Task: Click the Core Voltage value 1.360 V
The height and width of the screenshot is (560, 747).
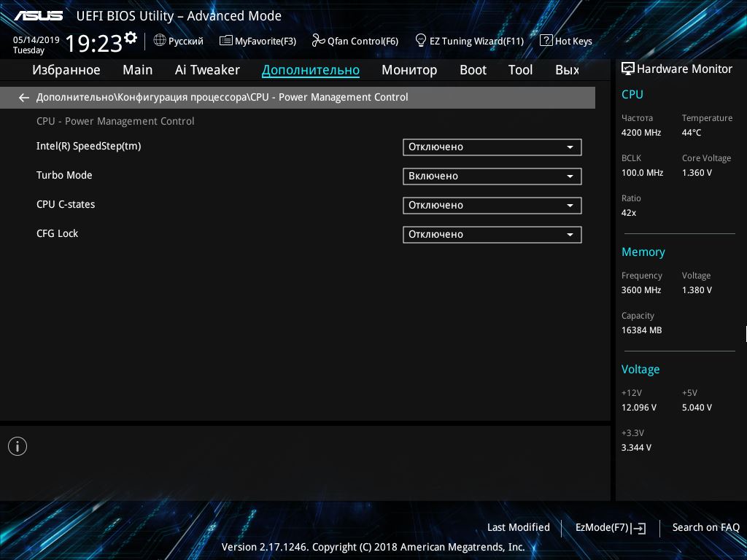Action: click(697, 173)
